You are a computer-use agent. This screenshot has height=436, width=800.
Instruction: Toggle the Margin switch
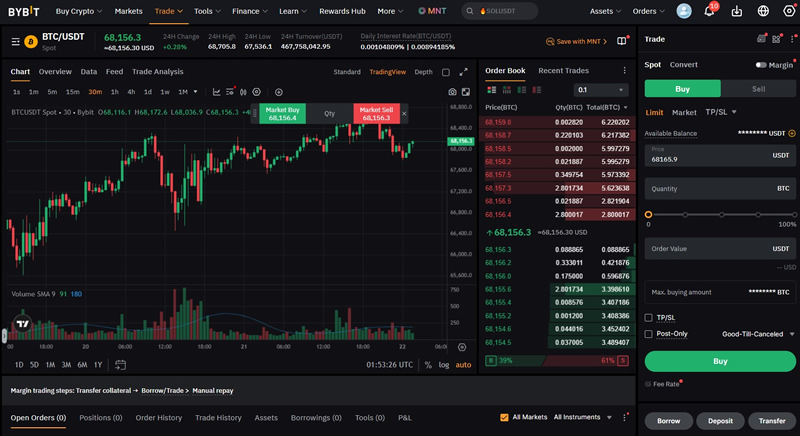click(x=761, y=65)
